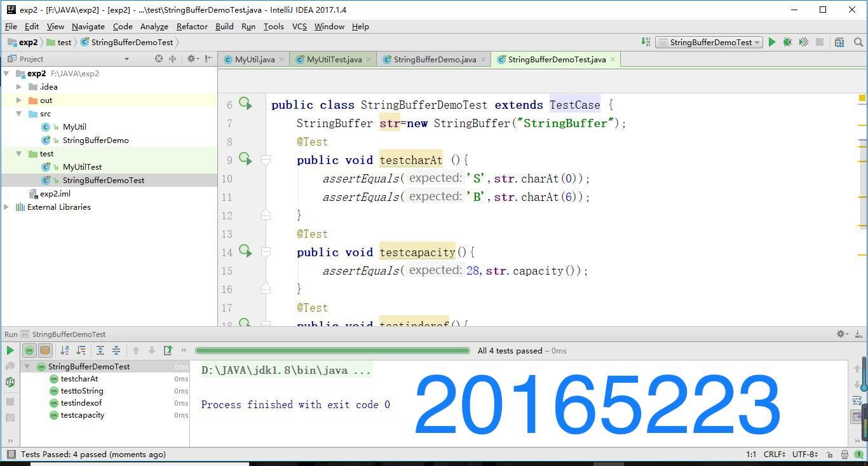Expand all test nodes icon
The height and width of the screenshot is (466, 868).
click(x=100, y=350)
